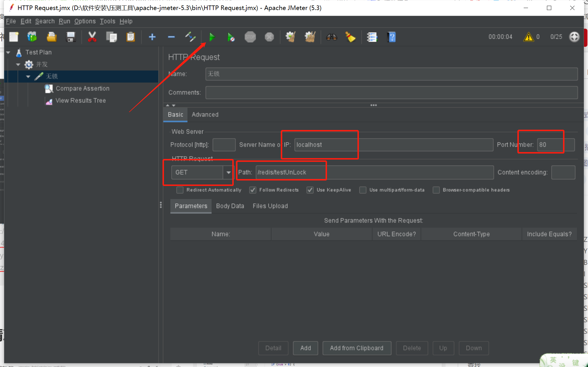Click Add from Clipboard button

point(357,348)
